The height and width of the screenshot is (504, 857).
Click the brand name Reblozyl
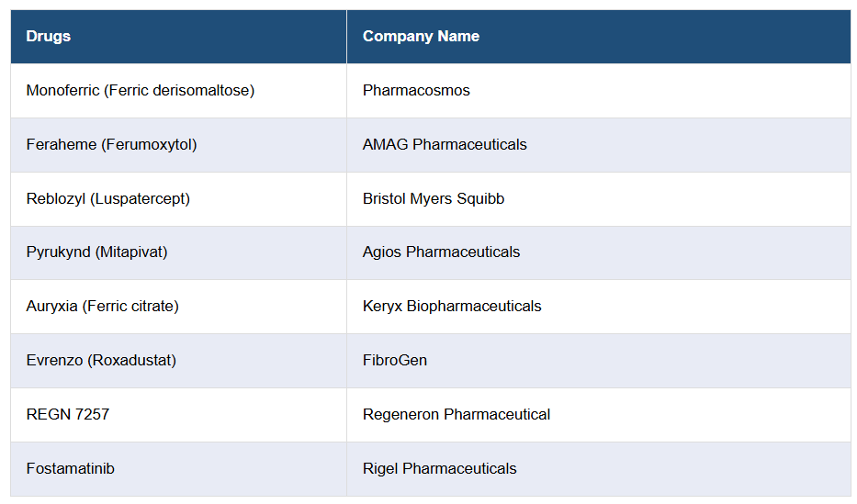56,199
